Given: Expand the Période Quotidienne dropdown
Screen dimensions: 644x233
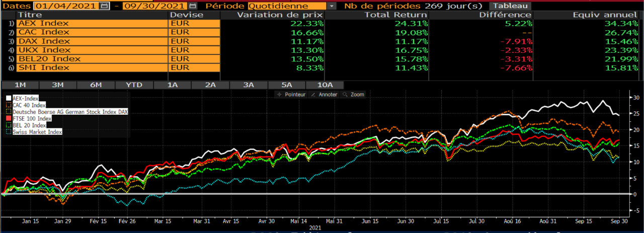Looking at the screenshot, I should point(332,6).
